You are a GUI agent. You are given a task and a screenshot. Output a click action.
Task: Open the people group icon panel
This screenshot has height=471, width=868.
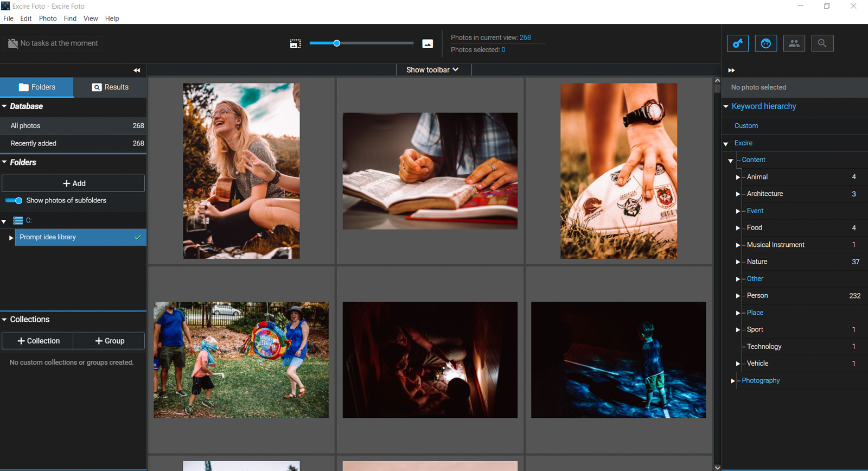coord(794,43)
